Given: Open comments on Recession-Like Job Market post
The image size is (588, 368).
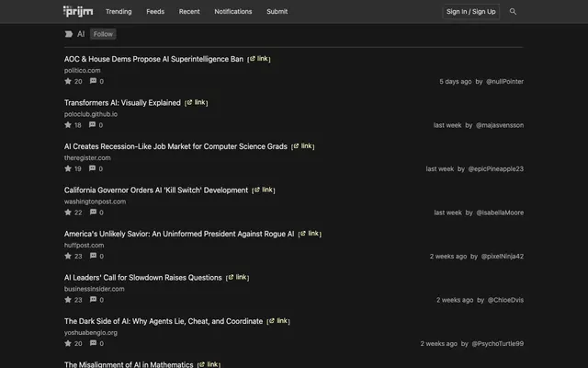Looking at the screenshot, I should coord(92,168).
